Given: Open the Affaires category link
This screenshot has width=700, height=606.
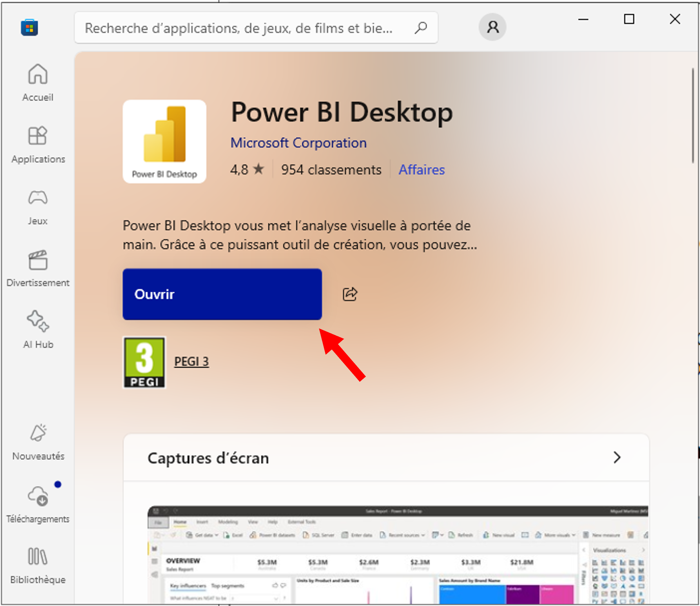Looking at the screenshot, I should pyautogui.click(x=421, y=170).
